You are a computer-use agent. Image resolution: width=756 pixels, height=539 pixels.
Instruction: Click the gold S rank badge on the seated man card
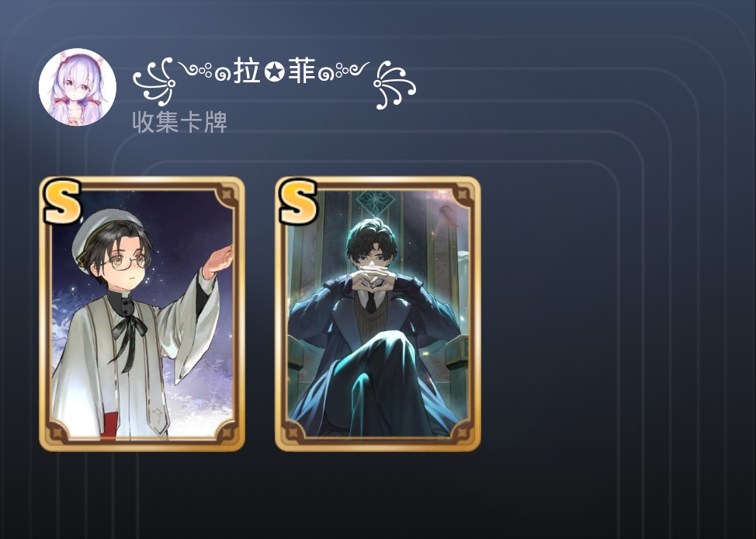click(x=297, y=202)
